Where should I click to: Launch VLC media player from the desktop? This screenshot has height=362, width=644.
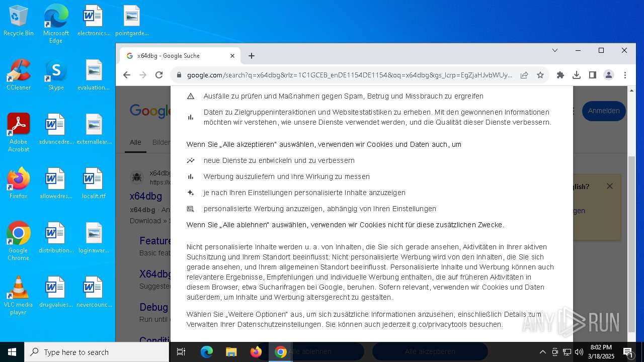click(x=19, y=295)
